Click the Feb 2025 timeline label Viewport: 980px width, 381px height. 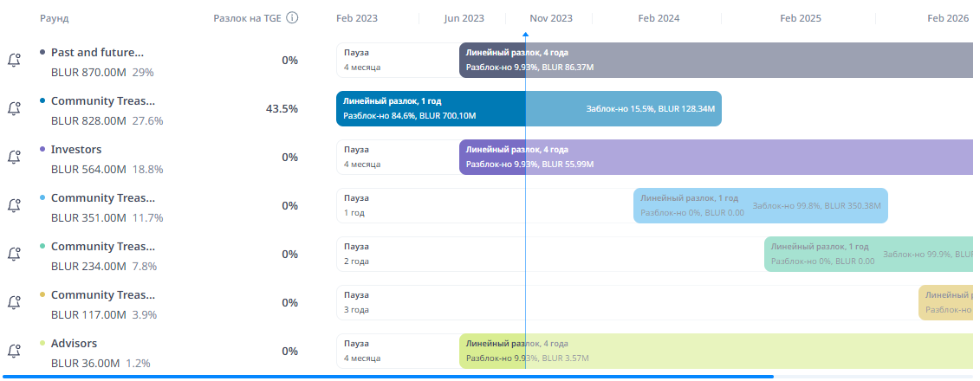pyautogui.click(x=801, y=18)
